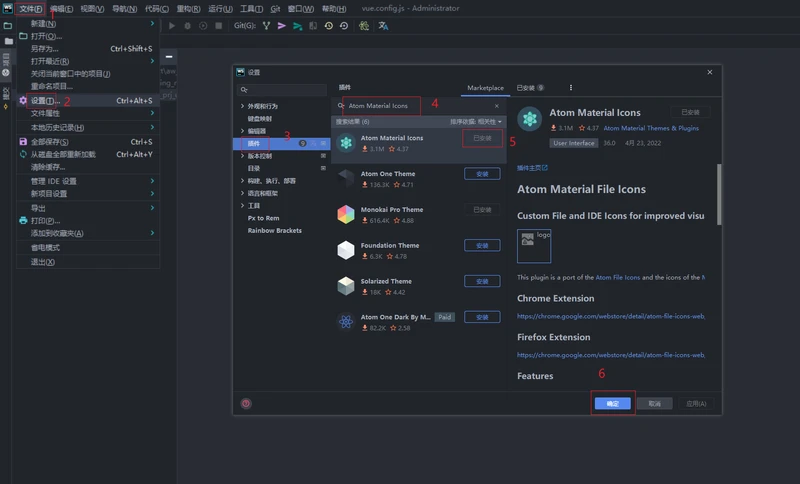Viewport: 800px width, 484px height.
Task: Select Rainbow Brackets in the settings tree
Action: click(274, 231)
